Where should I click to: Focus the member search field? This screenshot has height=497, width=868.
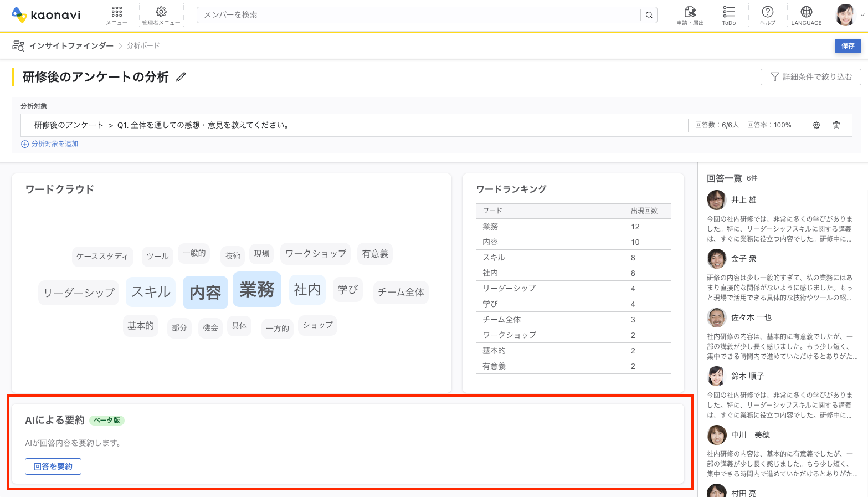(418, 15)
